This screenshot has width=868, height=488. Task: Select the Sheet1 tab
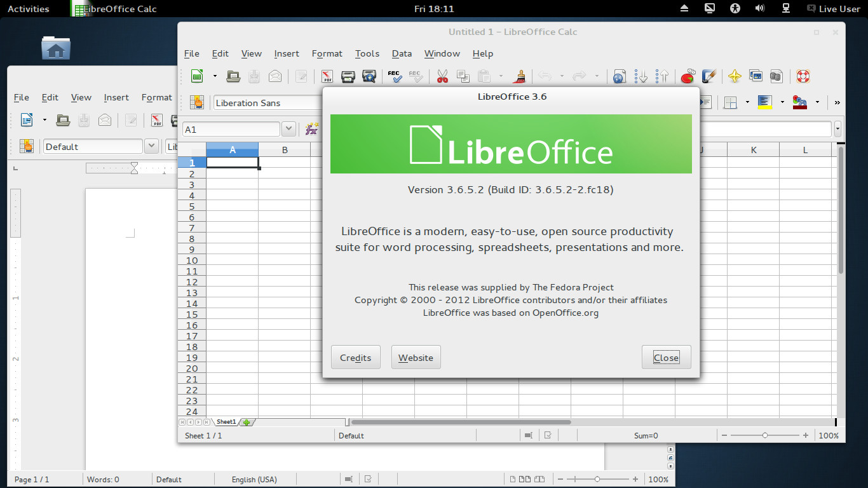226,422
